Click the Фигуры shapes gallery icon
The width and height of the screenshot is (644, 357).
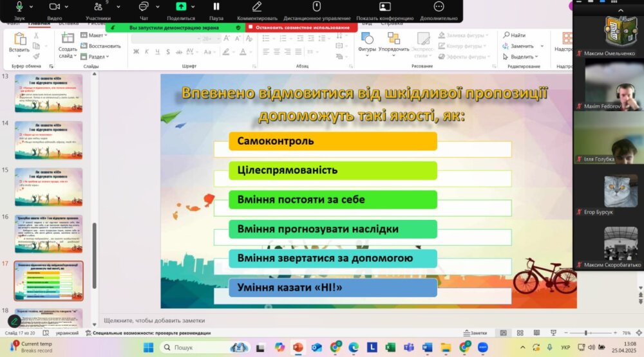[x=367, y=39]
